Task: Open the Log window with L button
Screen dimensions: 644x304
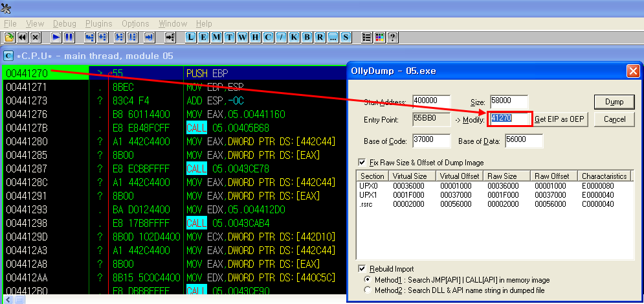Action: click(x=190, y=38)
